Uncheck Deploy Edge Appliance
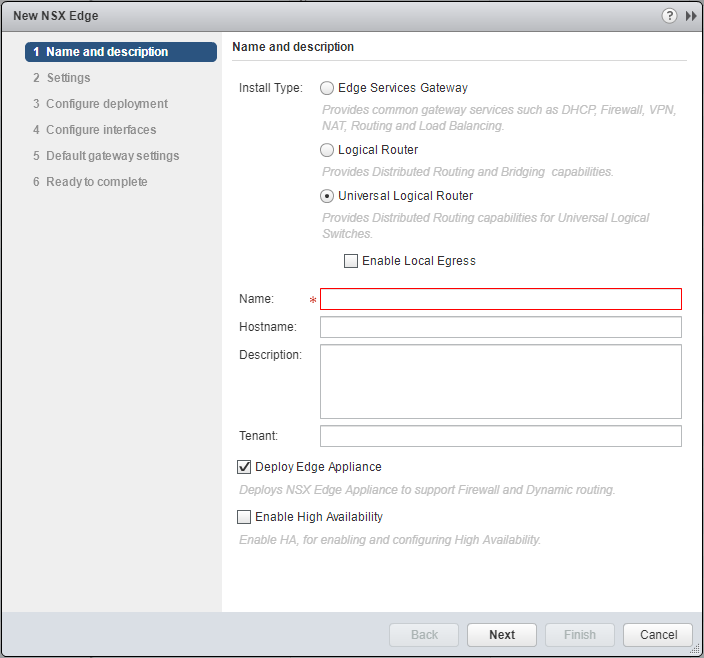This screenshot has width=704, height=658. 244,467
